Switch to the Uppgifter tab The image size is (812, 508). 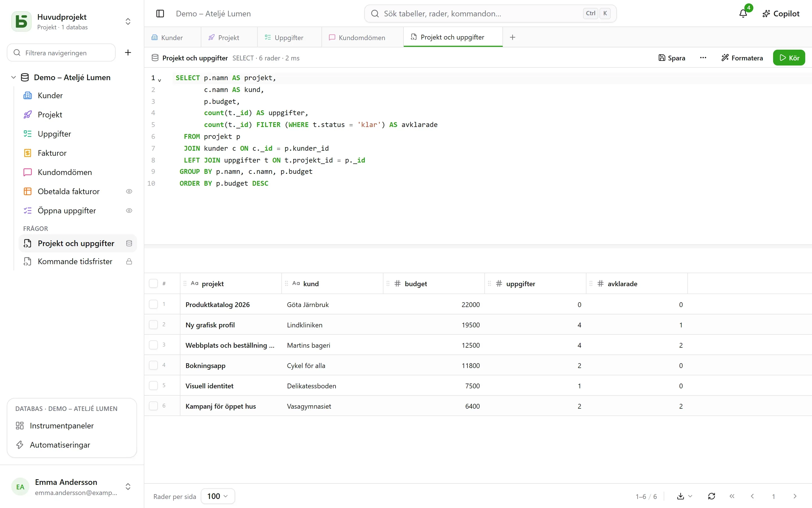[x=289, y=38]
